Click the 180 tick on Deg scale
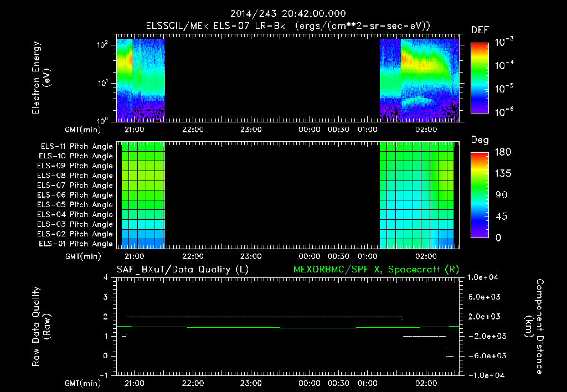The image size is (567, 392). [503, 152]
